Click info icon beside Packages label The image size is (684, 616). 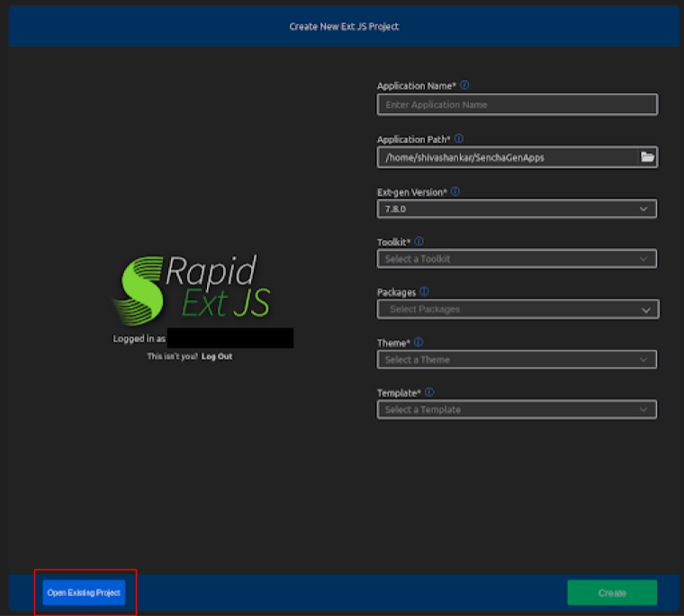[424, 292]
